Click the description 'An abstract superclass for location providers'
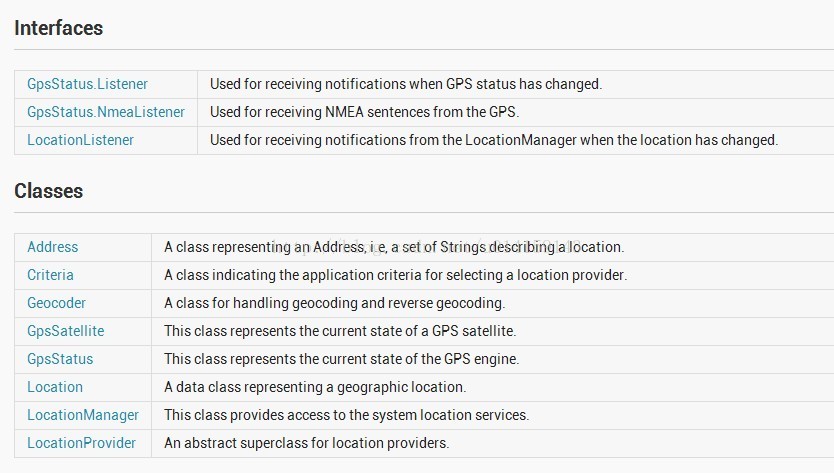Screen dimensions: 834x473 coord(307,443)
